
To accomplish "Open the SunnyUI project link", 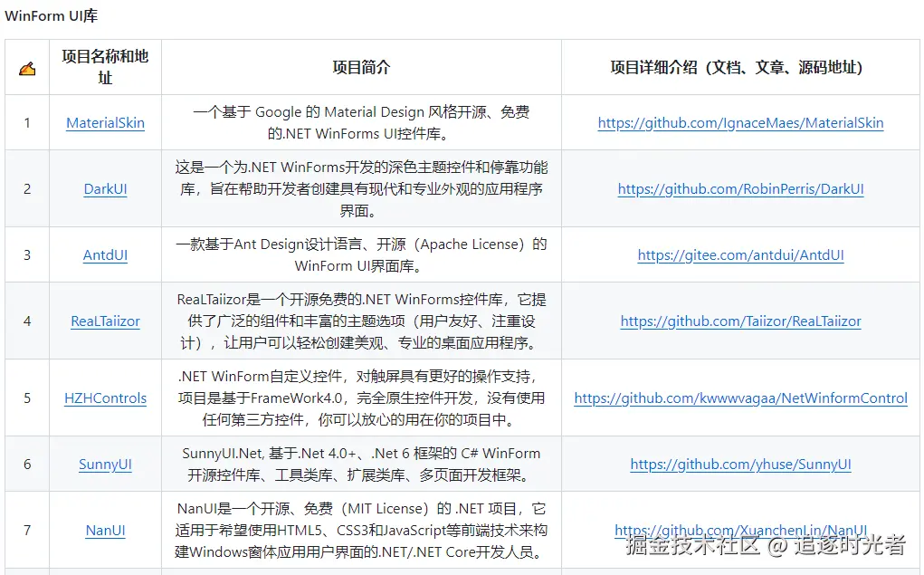I will pyautogui.click(x=106, y=465).
